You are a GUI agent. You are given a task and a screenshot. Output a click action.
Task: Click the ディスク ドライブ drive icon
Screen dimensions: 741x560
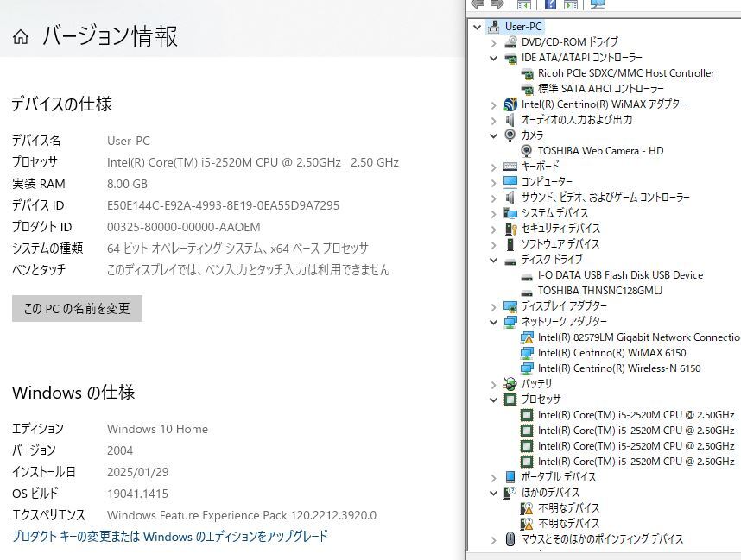[x=510, y=261]
